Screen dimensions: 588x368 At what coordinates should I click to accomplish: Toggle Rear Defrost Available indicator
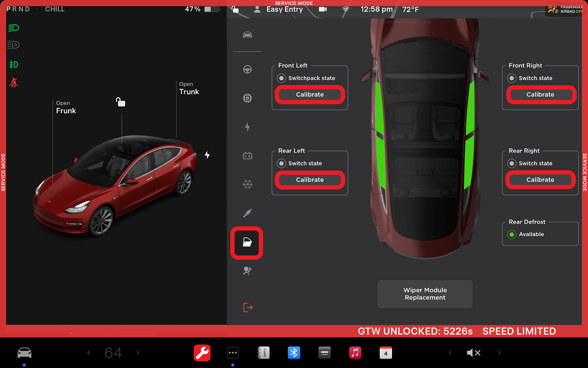[512, 235]
